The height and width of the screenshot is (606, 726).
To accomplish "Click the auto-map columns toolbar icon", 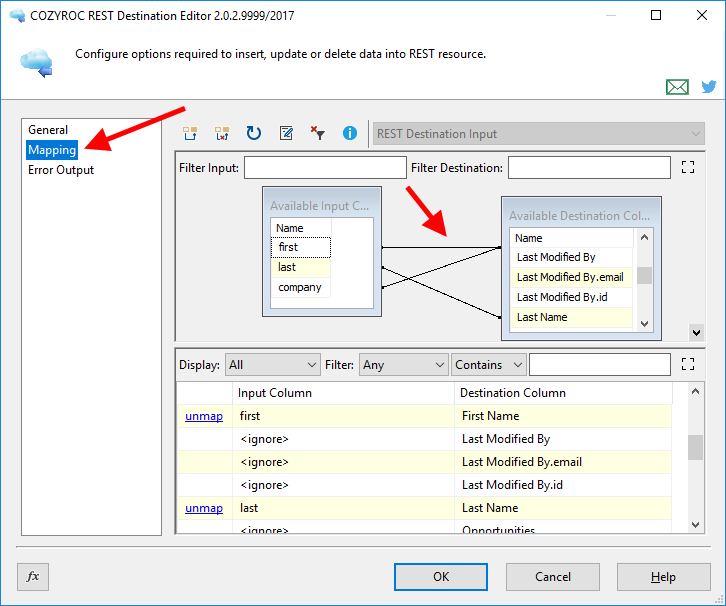I will click(190, 133).
